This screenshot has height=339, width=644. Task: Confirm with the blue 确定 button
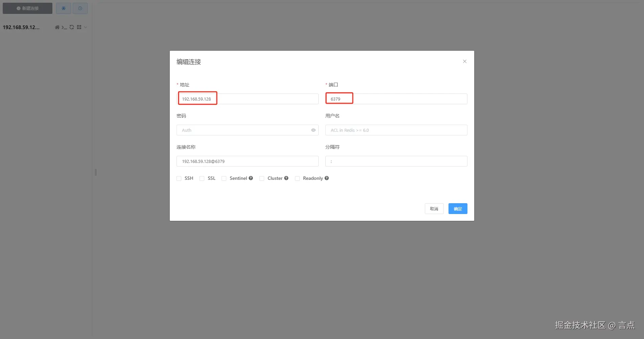[458, 209]
